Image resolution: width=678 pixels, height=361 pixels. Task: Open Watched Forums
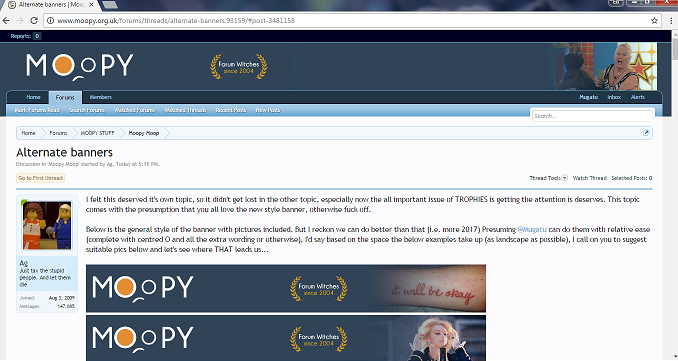(134, 110)
